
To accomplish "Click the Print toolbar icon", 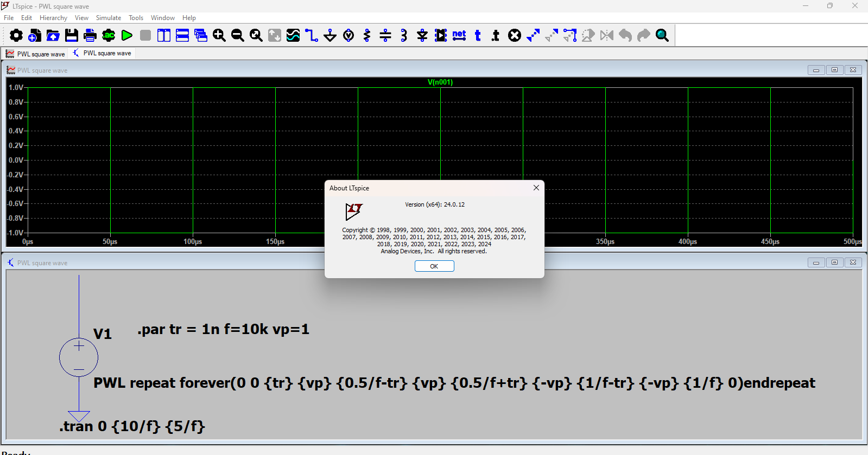I will tap(90, 35).
